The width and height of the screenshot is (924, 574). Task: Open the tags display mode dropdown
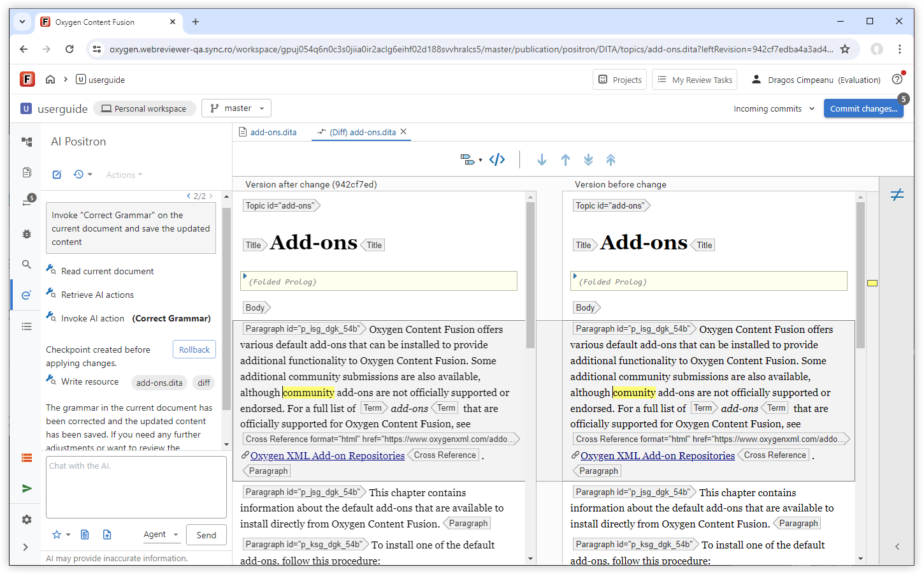pyautogui.click(x=471, y=159)
